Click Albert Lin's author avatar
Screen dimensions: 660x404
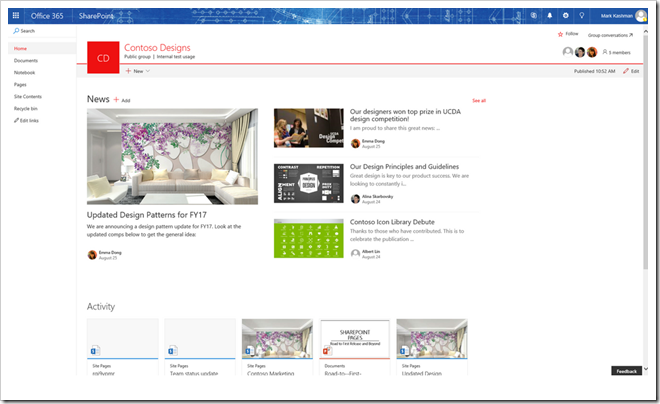355,253
